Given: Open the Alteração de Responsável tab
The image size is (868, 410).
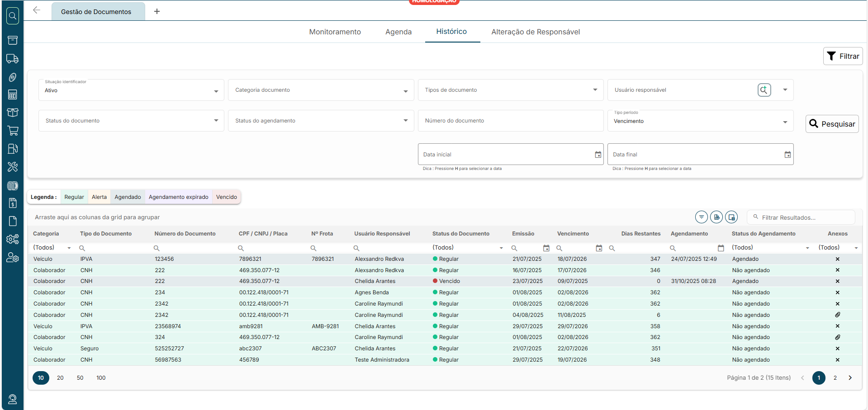Looking at the screenshot, I should point(535,32).
